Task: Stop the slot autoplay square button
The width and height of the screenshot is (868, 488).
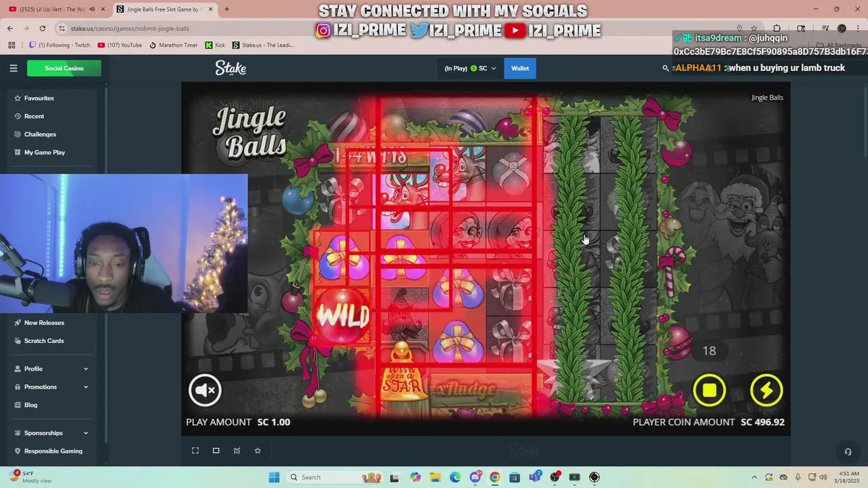Action: click(x=709, y=390)
